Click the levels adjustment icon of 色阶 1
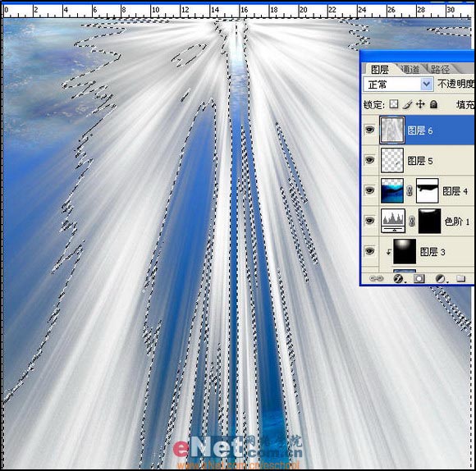The width and height of the screenshot is (476, 471). (393, 221)
